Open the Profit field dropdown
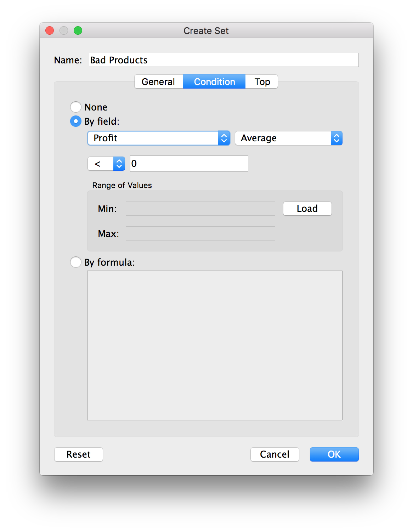 tap(159, 138)
